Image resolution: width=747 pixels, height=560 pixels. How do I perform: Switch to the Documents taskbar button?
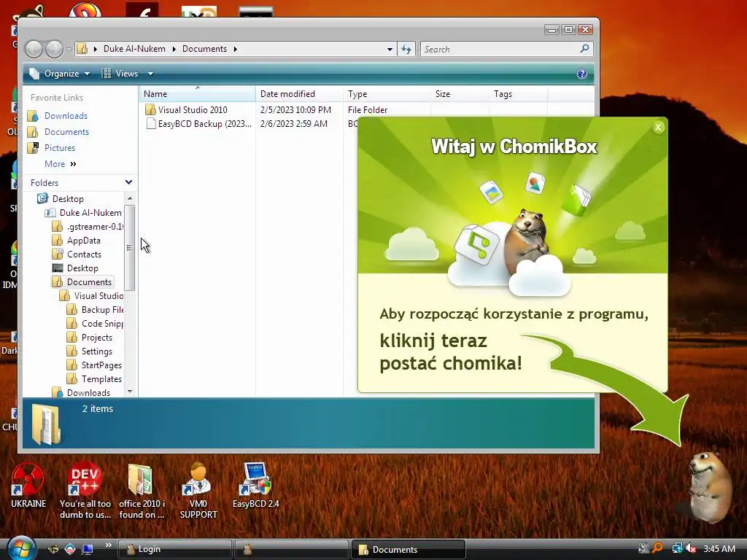coord(408,549)
